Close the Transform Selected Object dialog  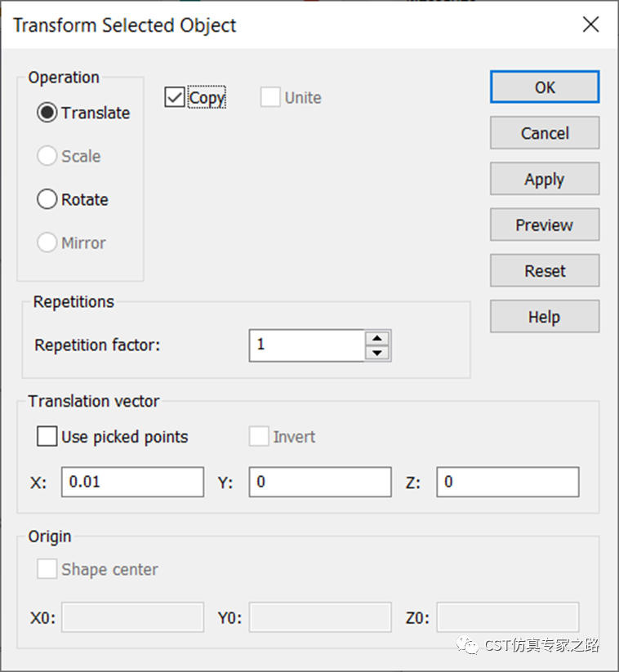(590, 24)
